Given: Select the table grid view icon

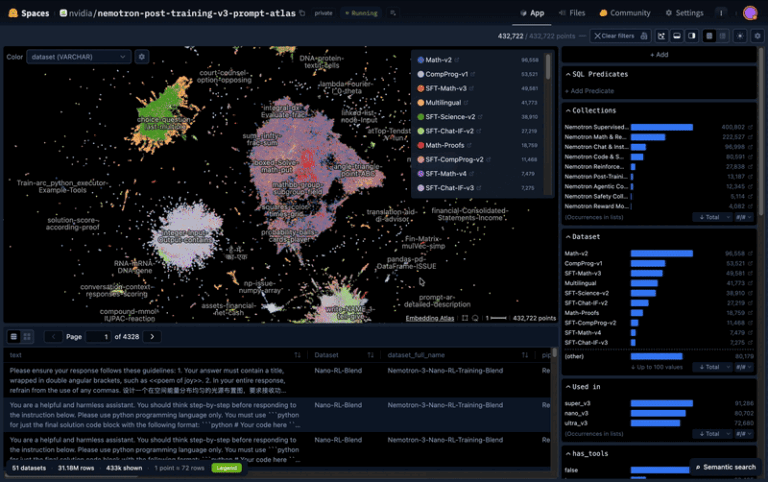Looking at the screenshot, I should (x=27, y=337).
